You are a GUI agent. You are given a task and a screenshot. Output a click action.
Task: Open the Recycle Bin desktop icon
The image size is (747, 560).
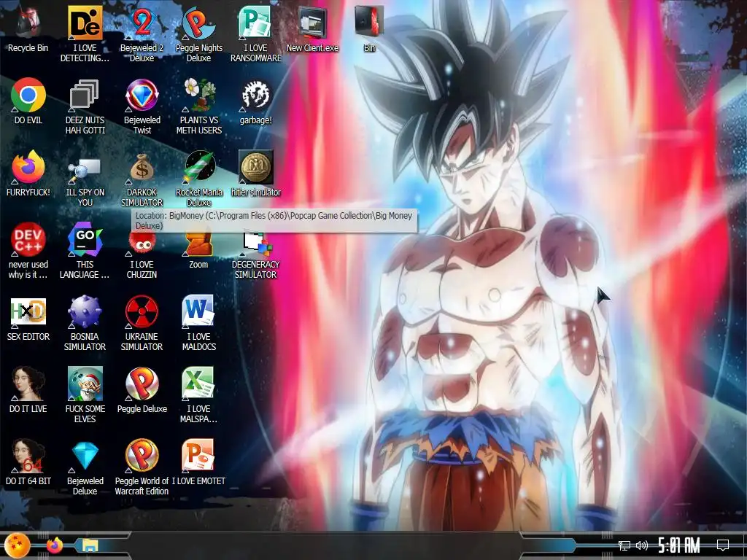click(28, 28)
